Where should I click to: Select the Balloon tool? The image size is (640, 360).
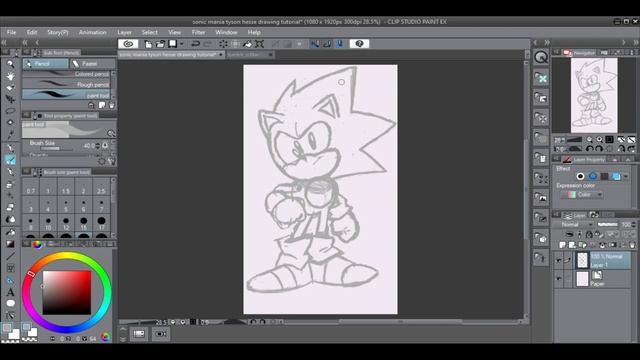[x=11, y=303]
